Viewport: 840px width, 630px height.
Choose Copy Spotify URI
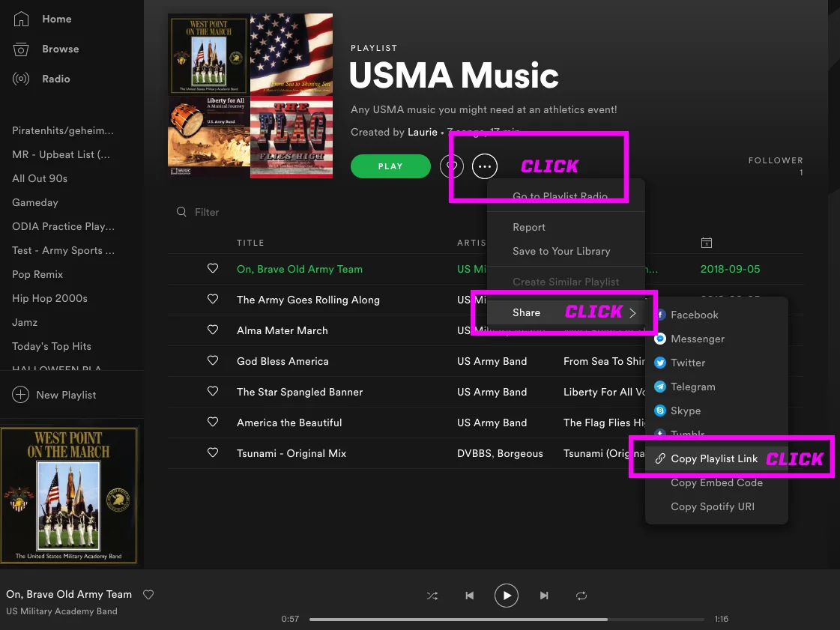click(713, 507)
